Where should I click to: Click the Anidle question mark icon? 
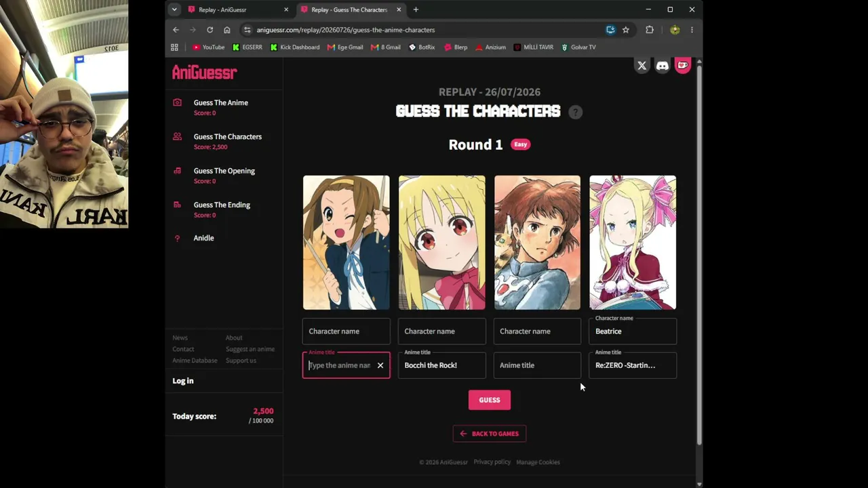pos(177,238)
